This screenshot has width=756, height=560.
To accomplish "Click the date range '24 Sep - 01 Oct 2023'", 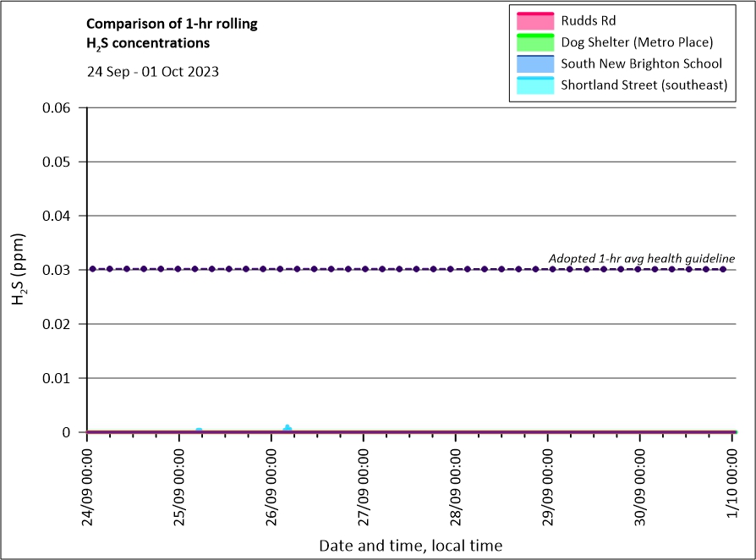I will click(153, 72).
